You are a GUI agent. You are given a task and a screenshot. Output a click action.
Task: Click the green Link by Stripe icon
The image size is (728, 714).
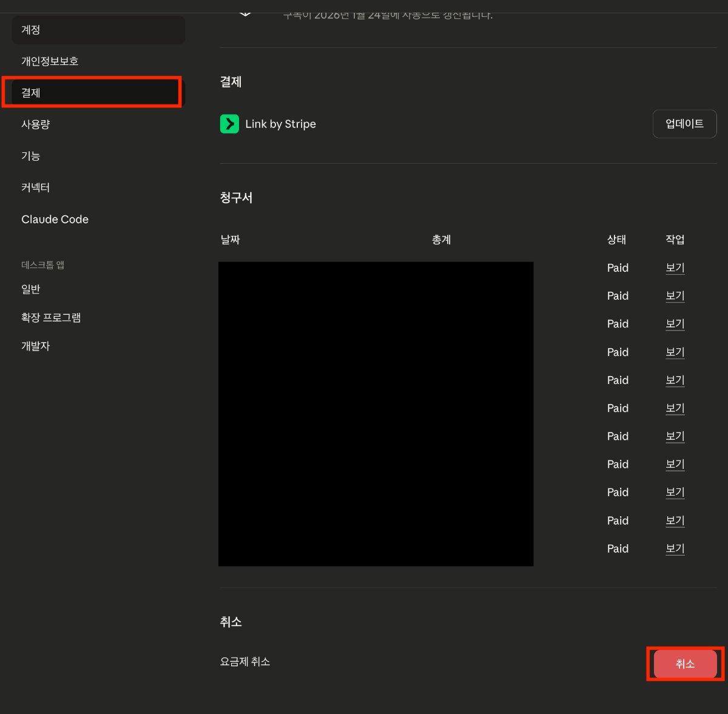229,124
